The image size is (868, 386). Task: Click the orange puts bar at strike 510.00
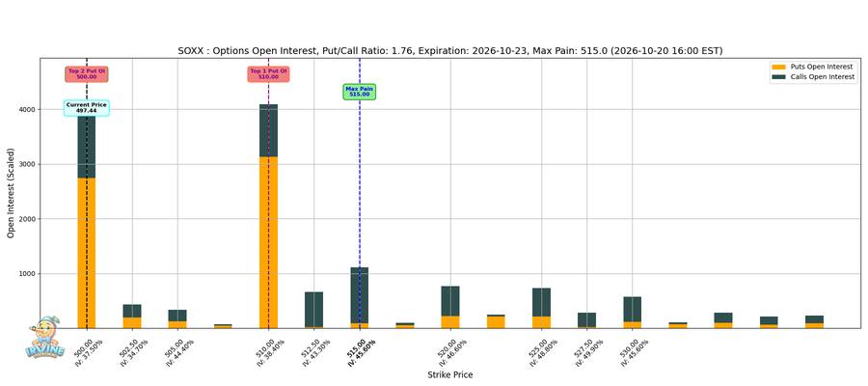click(x=268, y=242)
